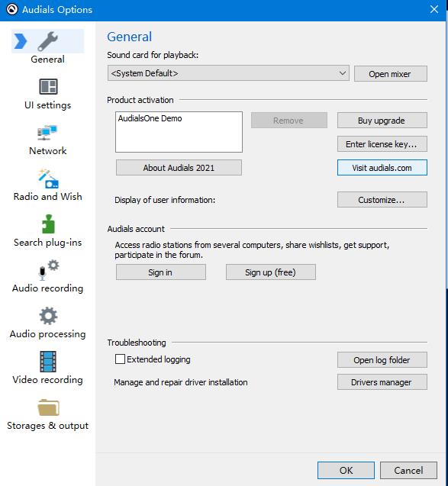Open Audio processing gear icon
Viewport: 448px width, 486px height.
pos(48,316)
